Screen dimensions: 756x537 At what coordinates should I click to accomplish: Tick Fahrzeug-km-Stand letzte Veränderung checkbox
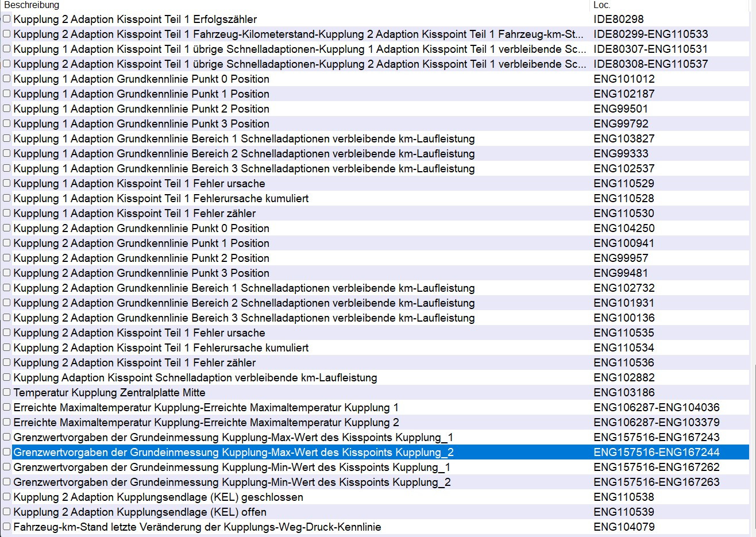(7, 527)
